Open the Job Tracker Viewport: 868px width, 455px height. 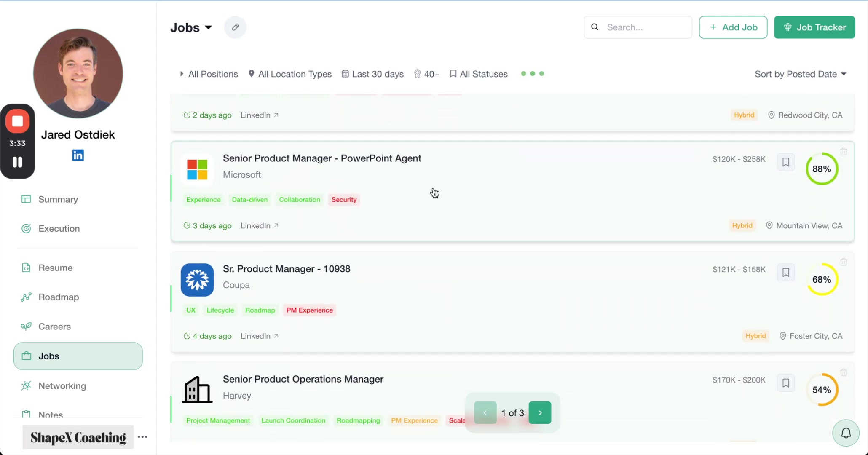[x=814, y=27]
